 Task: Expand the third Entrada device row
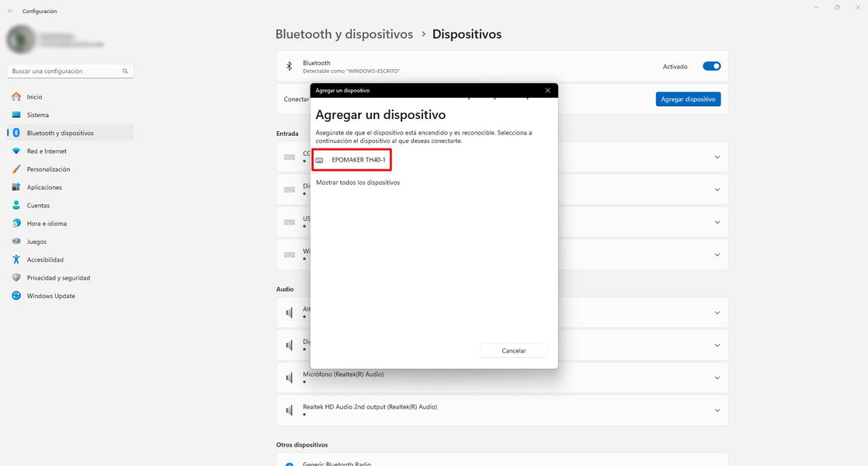(x=717, y=222)
